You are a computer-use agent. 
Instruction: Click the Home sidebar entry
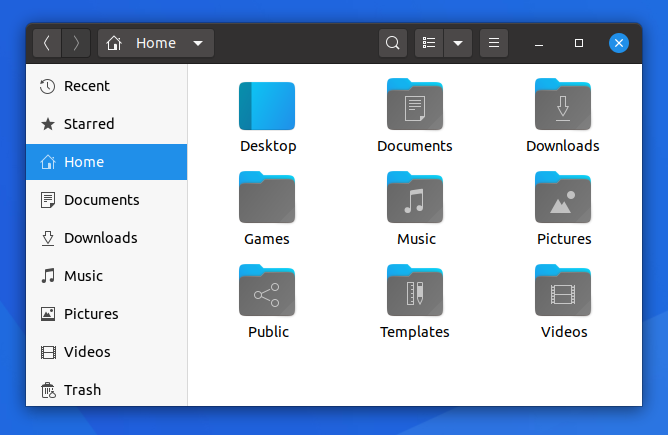coord(84,162)
